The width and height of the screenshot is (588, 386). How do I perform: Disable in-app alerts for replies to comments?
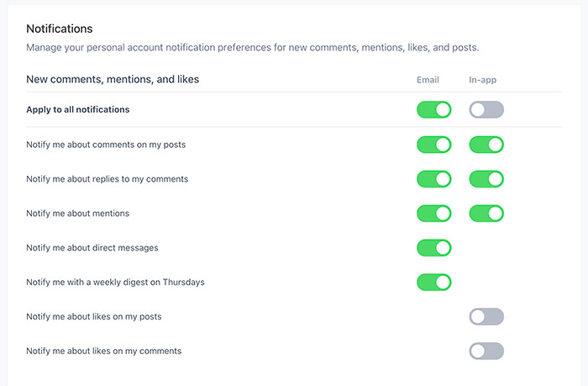(x=486, y=179)
